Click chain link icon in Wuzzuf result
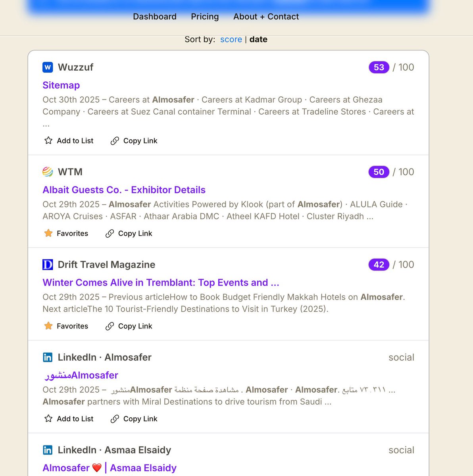This screenshot has height=476, width=473. (115, 141)
